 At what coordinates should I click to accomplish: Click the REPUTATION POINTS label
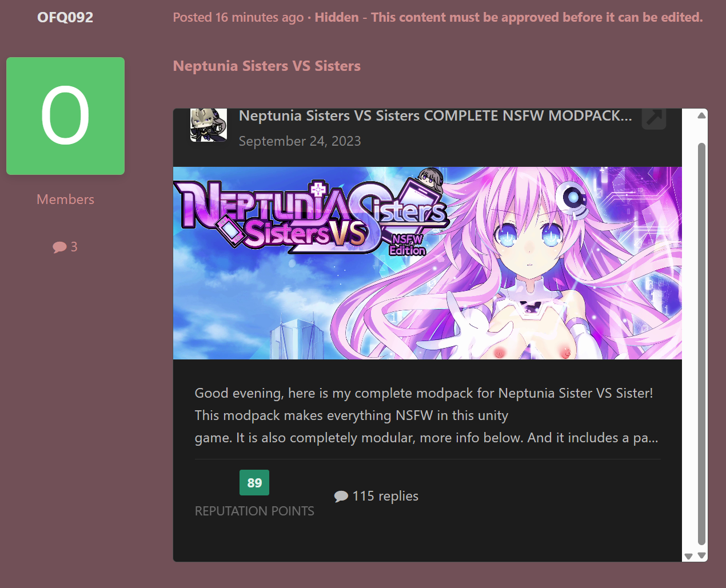[254, 511]
